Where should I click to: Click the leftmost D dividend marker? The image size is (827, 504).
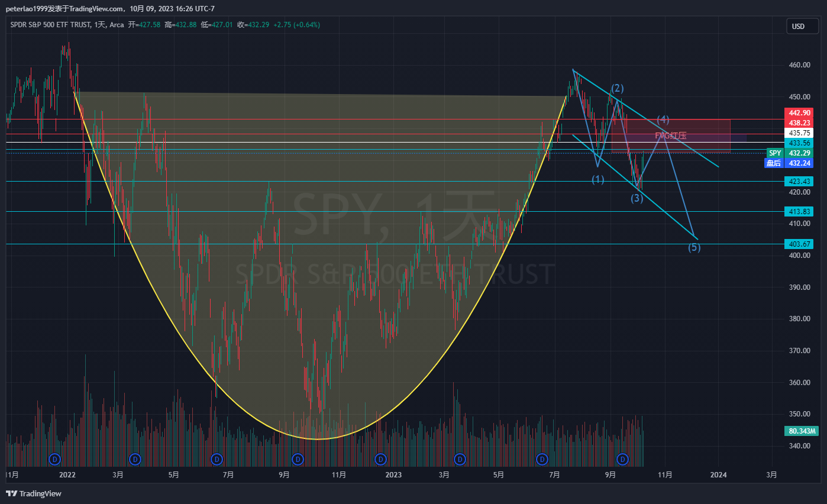[55, 459]
